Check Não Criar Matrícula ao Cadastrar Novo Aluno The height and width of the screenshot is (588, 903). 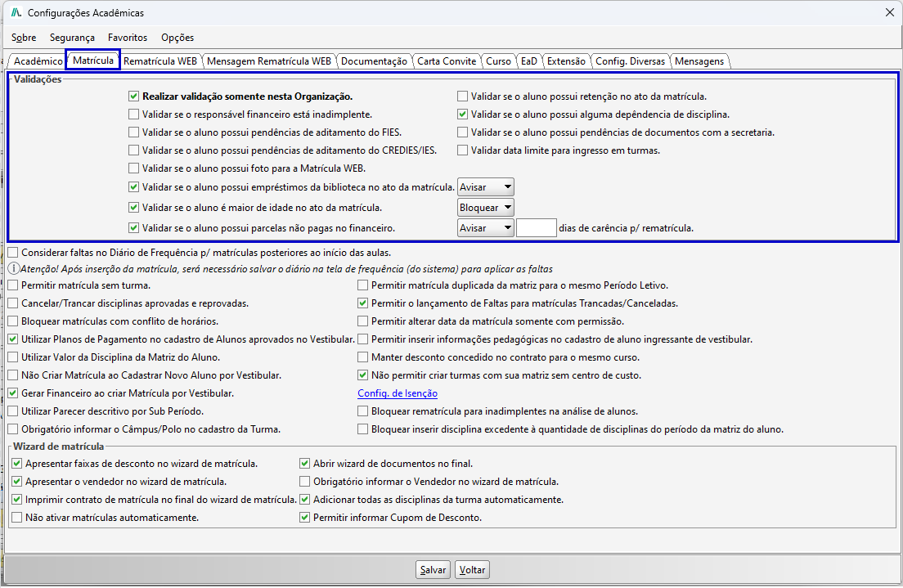(x=12, y=375)
